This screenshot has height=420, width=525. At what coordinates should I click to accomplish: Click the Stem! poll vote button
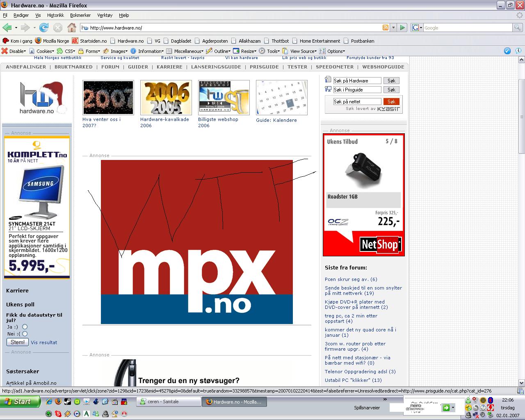(x=18, y=342)
